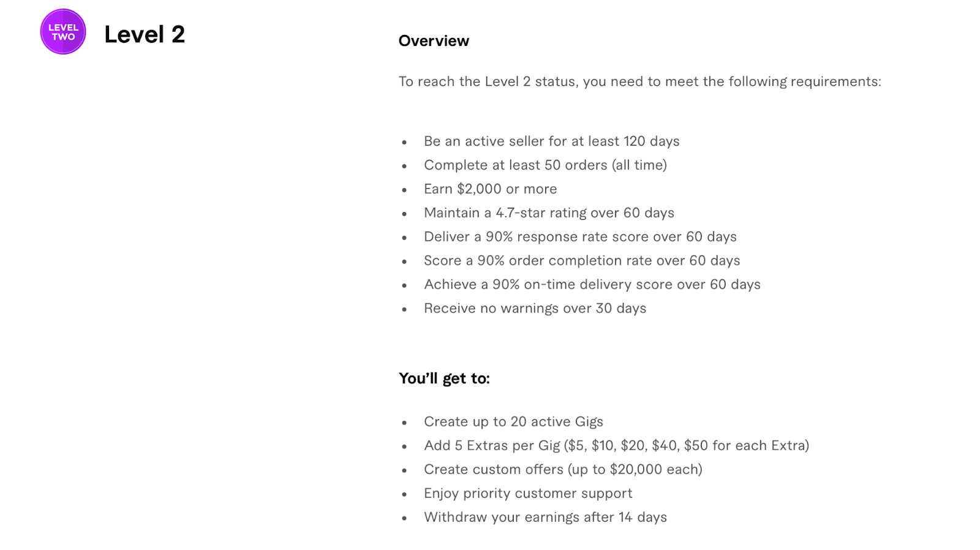
Task: Select the Complete at least 50 orders line
Action: point(545,165)
